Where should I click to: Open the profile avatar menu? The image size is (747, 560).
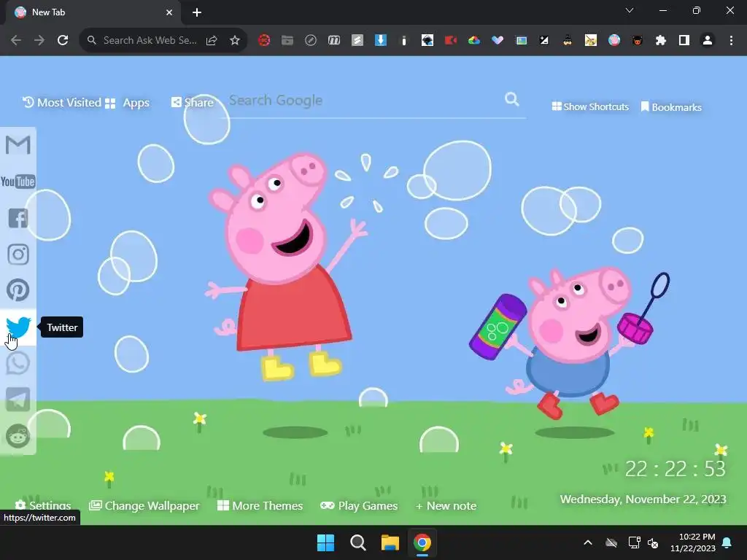[x=708, y=41]
